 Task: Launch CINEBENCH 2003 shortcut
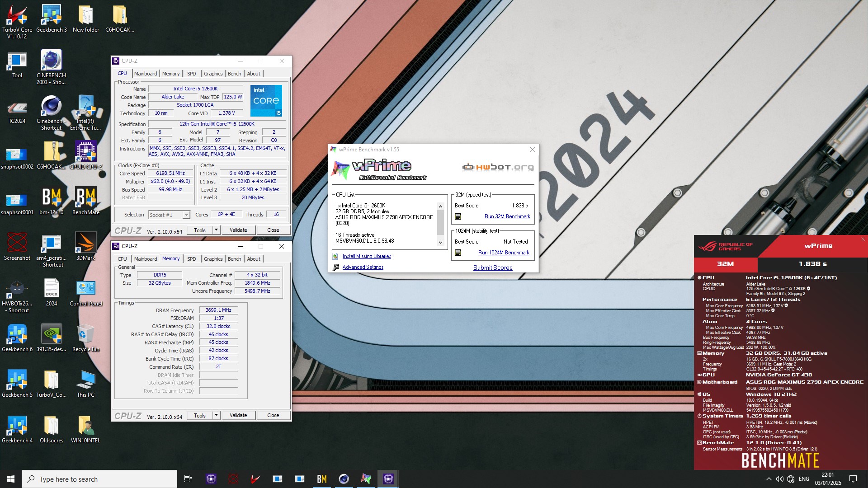[x=52, y=67]
